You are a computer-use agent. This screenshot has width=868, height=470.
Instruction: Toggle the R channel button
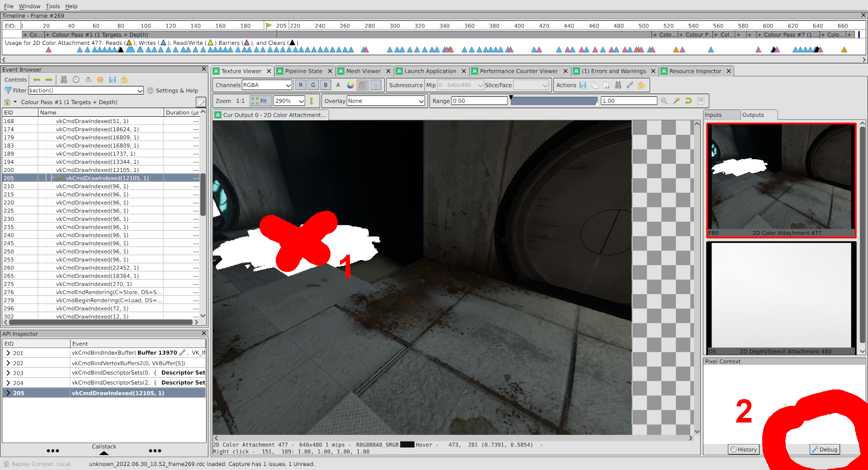(x=301, y=85)
